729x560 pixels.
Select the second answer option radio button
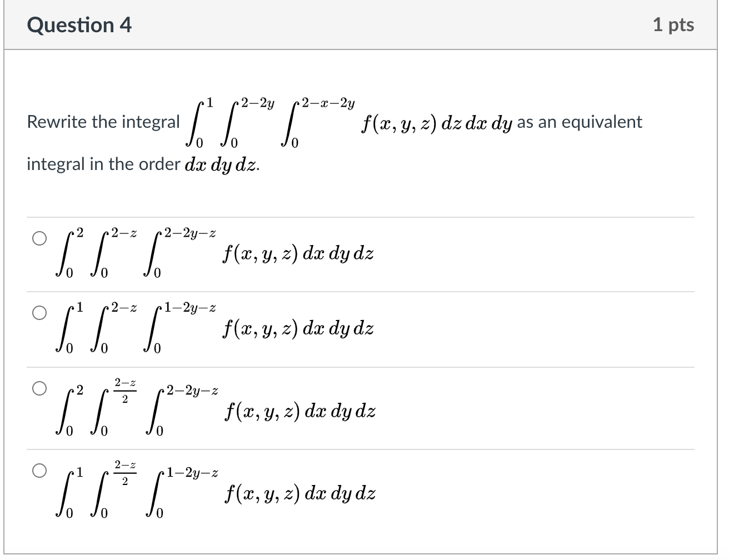point(39,313)
